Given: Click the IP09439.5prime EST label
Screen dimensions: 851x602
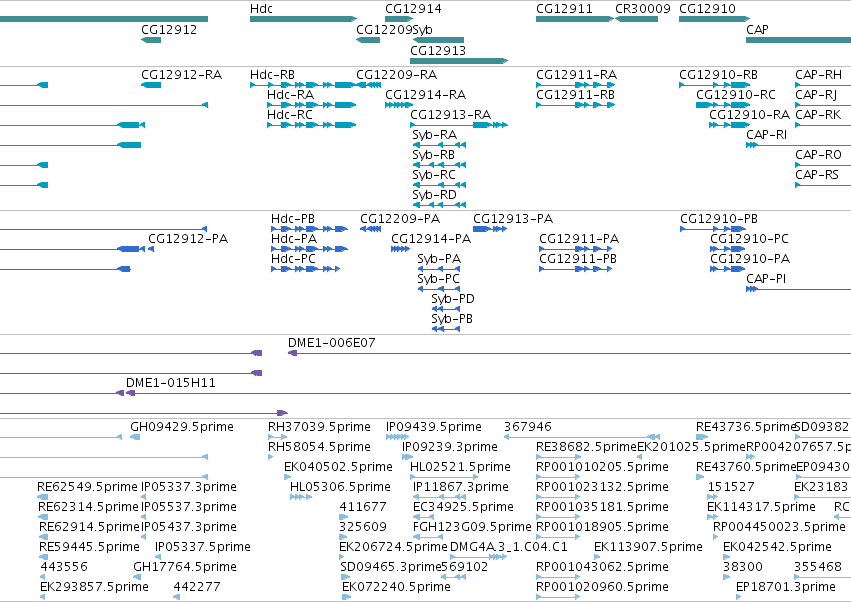Looking at the screenshot, I should [434, 427].
